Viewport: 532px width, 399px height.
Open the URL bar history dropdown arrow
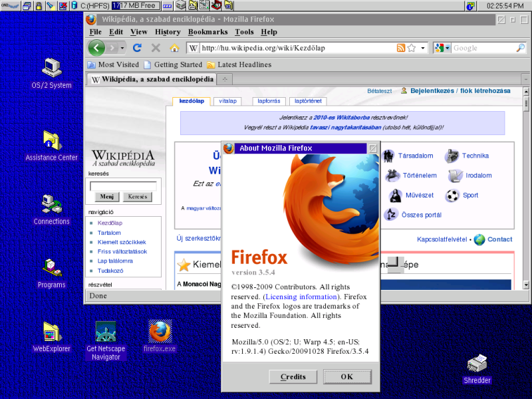coord(423,48)
